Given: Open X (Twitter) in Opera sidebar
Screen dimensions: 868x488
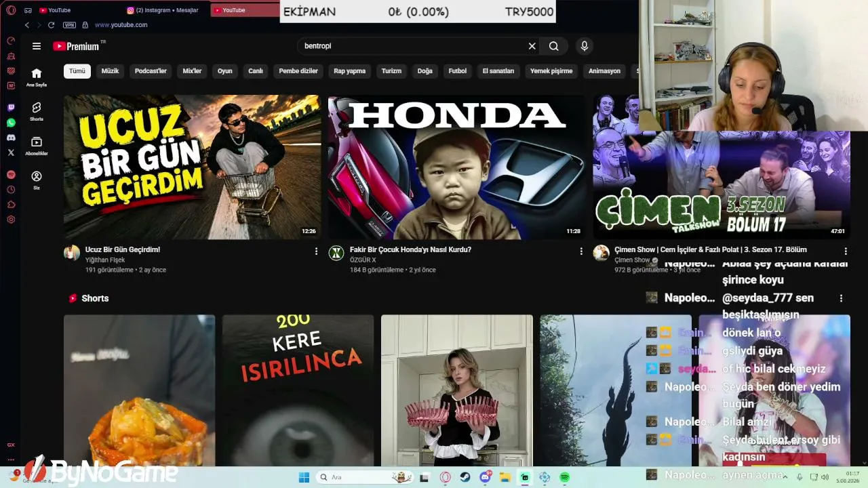Looking at the screenshot, I should (11, 152).
